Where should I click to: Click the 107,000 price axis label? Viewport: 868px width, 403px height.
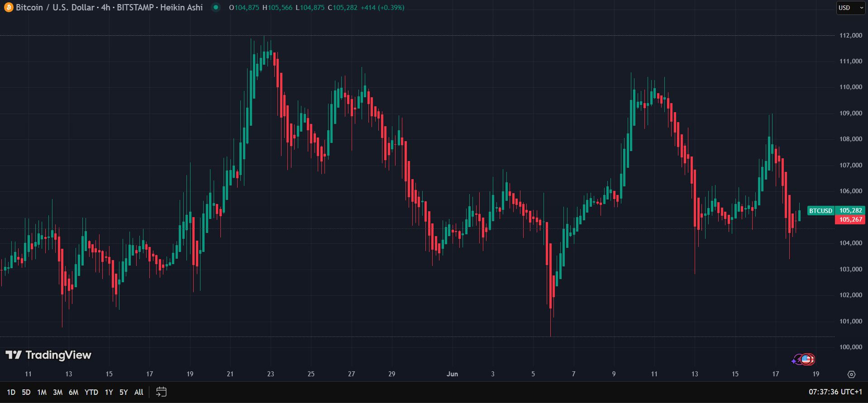tap(851, 165)
